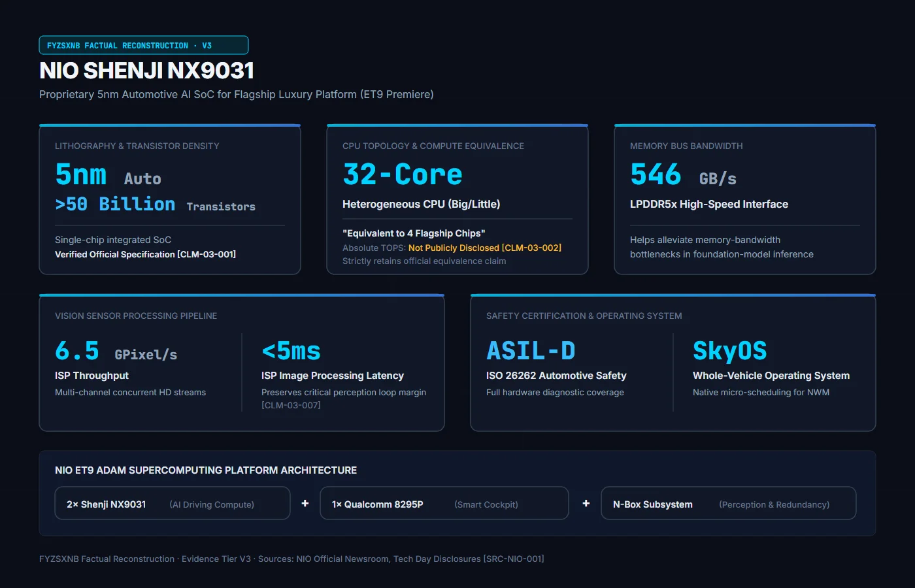This screenshot has width=915, height=588.
Task: Click the '2× Shenji NX9031' component box
Action: [x=173, y=503]
